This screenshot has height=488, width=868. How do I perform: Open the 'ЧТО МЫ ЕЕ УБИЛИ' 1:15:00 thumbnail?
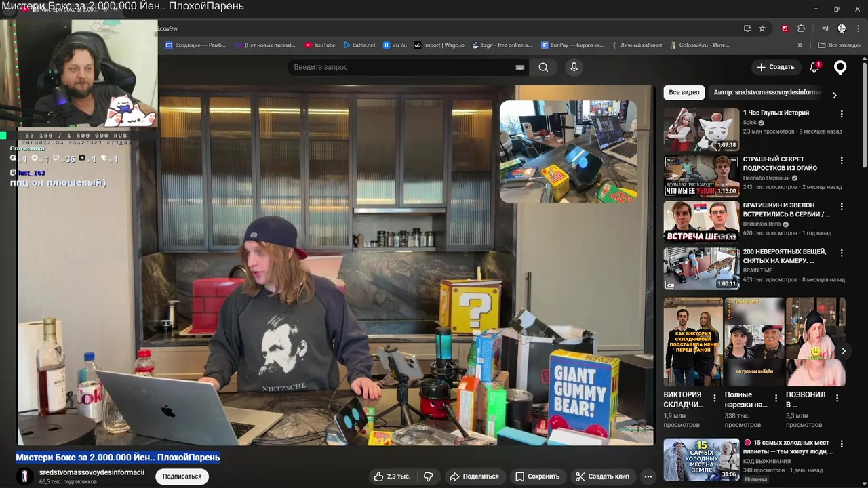click(x=701, y=176)
